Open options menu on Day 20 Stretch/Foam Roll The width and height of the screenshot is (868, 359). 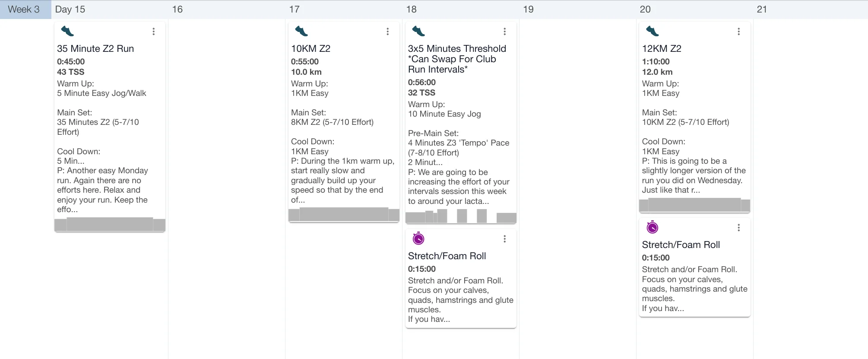coord(739,228)
